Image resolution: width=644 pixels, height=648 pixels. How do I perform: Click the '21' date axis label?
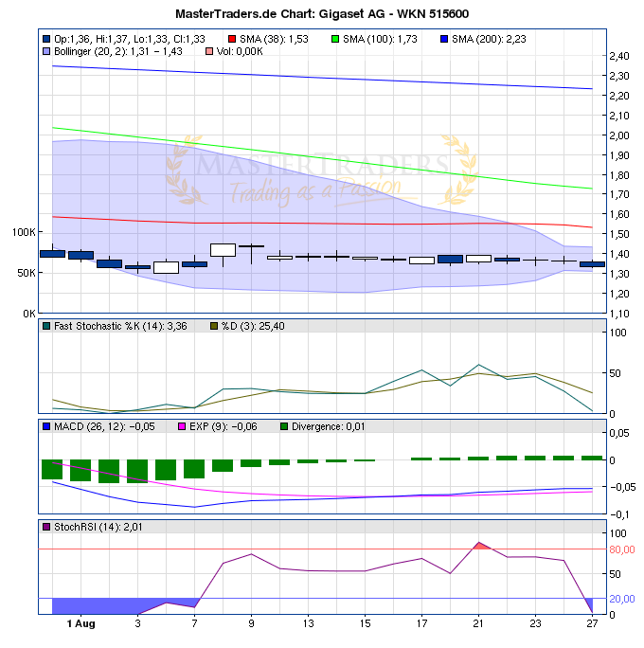[478, 624]
